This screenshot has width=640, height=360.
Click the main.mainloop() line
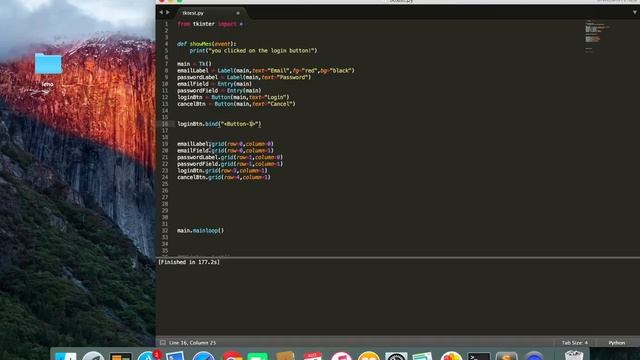[x=200, y=231]
